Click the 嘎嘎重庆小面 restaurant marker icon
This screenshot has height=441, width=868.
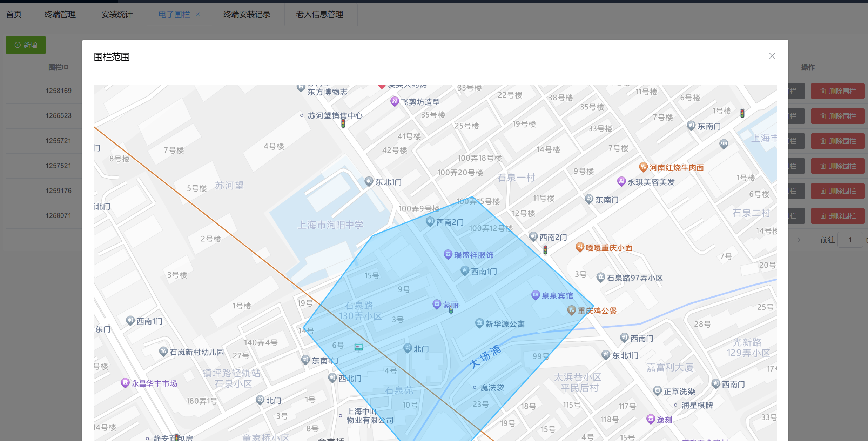coord(580,247)
